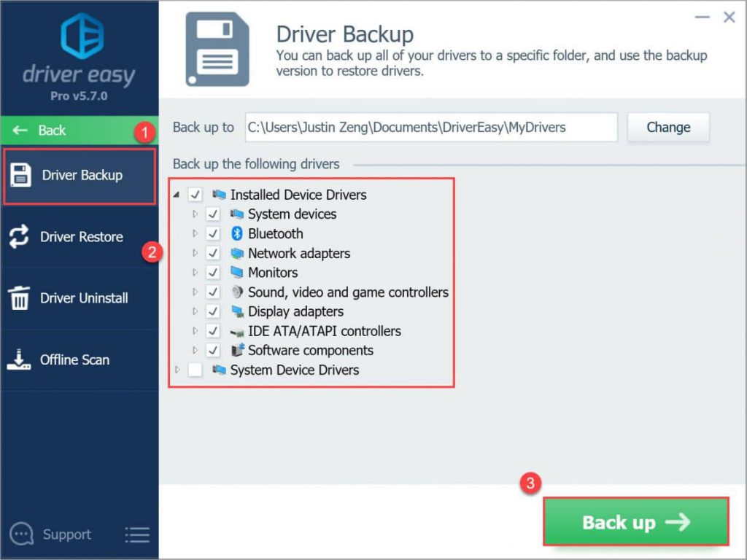Screen dimensions: 747x560
Task: Toggle Sound, video and game controllers checkbox
Action: click(x=212, y=292)
